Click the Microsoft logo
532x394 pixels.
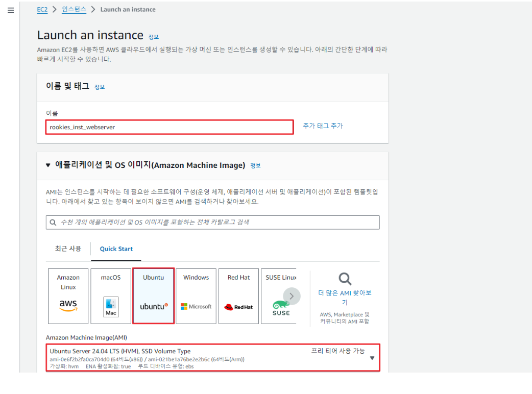196,307
